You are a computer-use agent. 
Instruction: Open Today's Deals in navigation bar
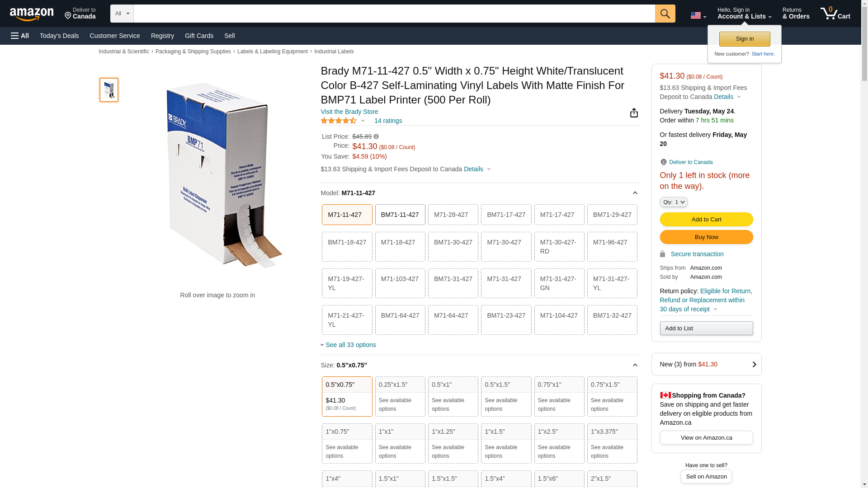click(x=59, y=36)
